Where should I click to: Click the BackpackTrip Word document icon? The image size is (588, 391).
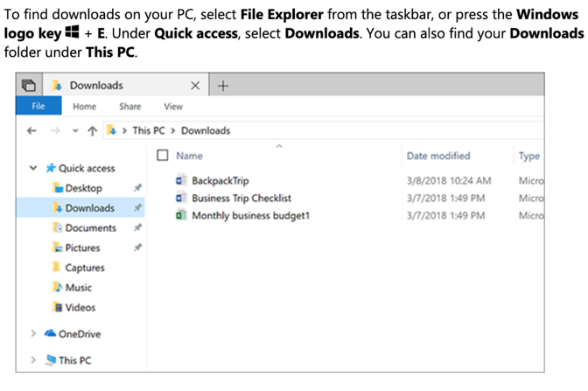click(x=181, y=180)
